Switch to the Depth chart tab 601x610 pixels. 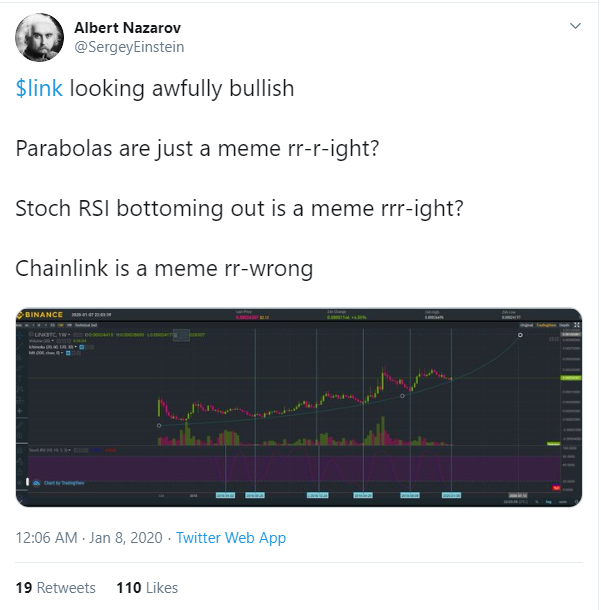point(564,325)
